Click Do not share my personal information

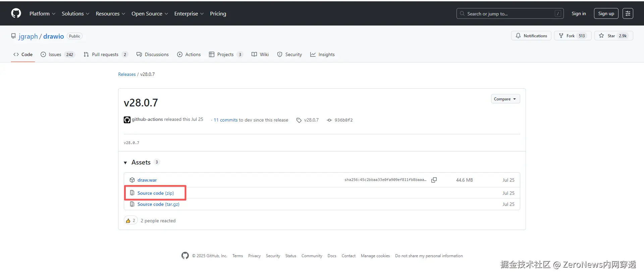tap(429, 256)
